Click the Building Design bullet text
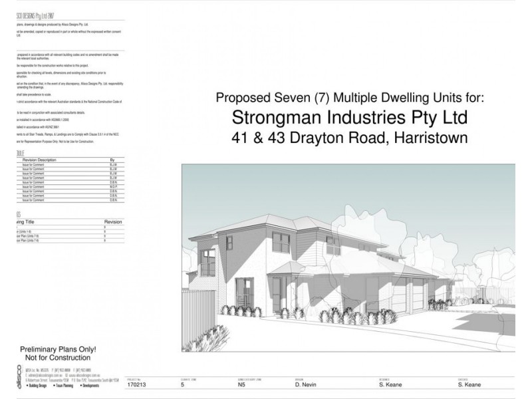 (x=37, y=386)
